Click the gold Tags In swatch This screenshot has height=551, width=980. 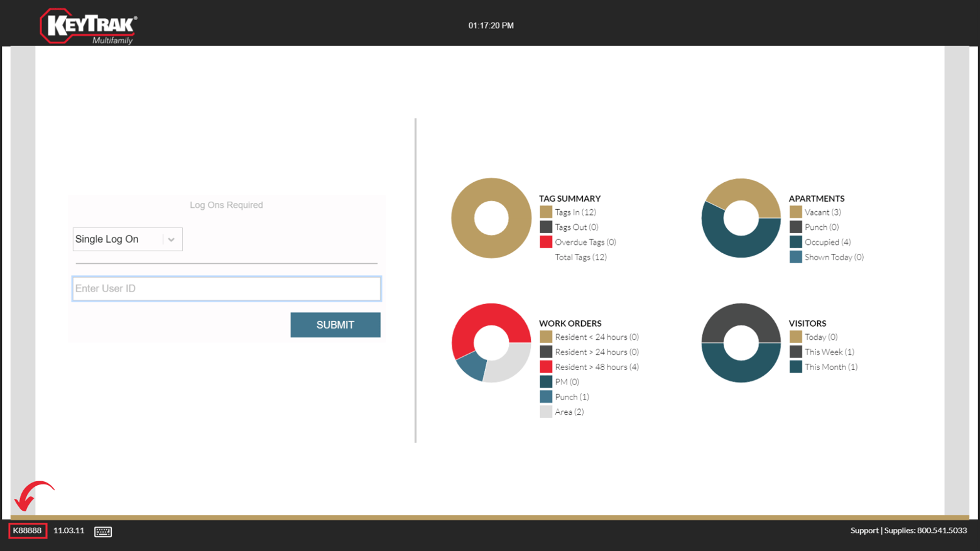545,212
